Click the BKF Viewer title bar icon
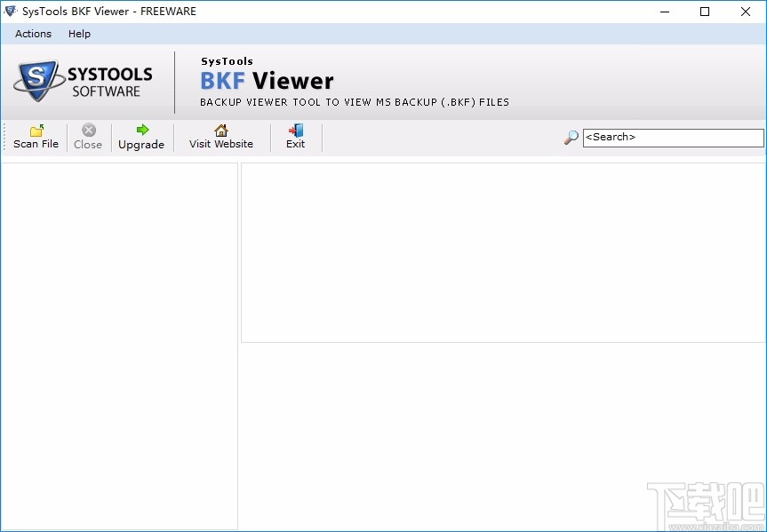Screen dimensions: 767x532 (x=11, y=12)
